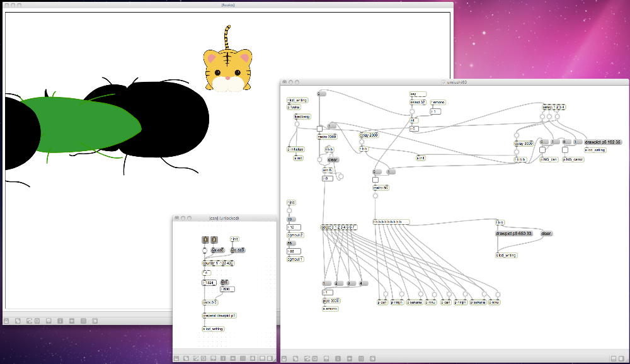Switch the toggle above p NG_can
This screenshot has width=630, height=364.
click(542, 150)
